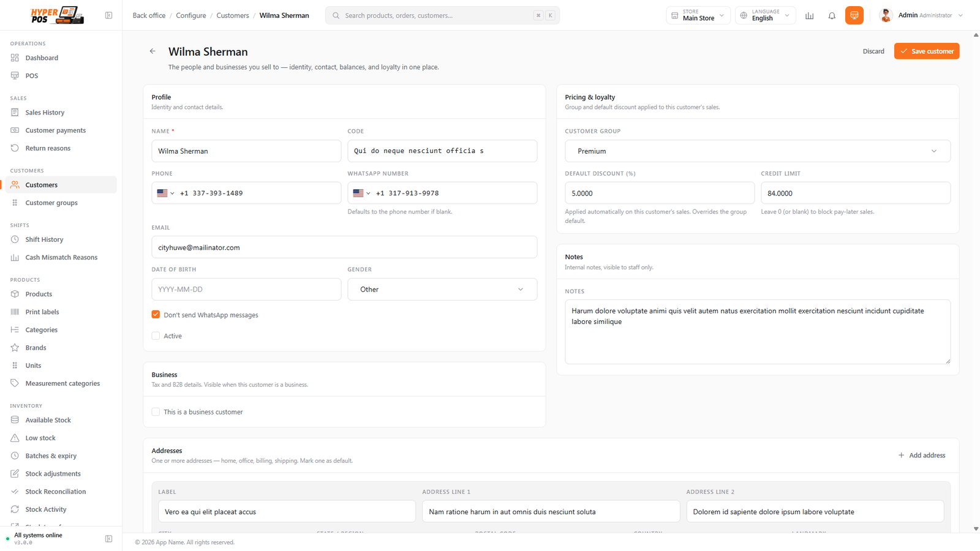The image size is (980, 551).
Task: Click the Available Stock database icon
Action: coord(15,420)
